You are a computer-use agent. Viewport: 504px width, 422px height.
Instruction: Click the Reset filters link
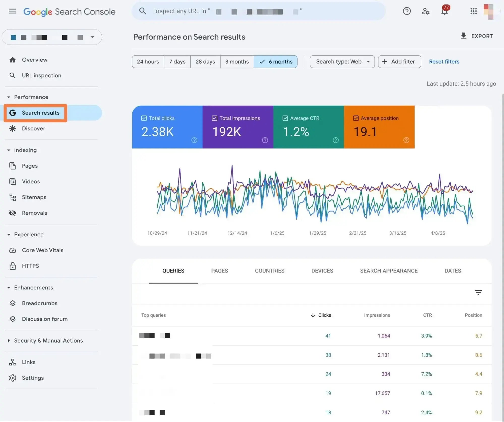pyautogui.click(x=444, y=62)
